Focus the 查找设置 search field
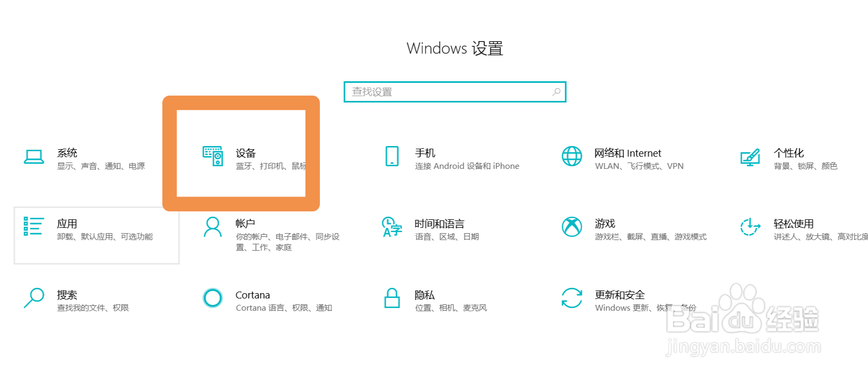 [455, 92]
